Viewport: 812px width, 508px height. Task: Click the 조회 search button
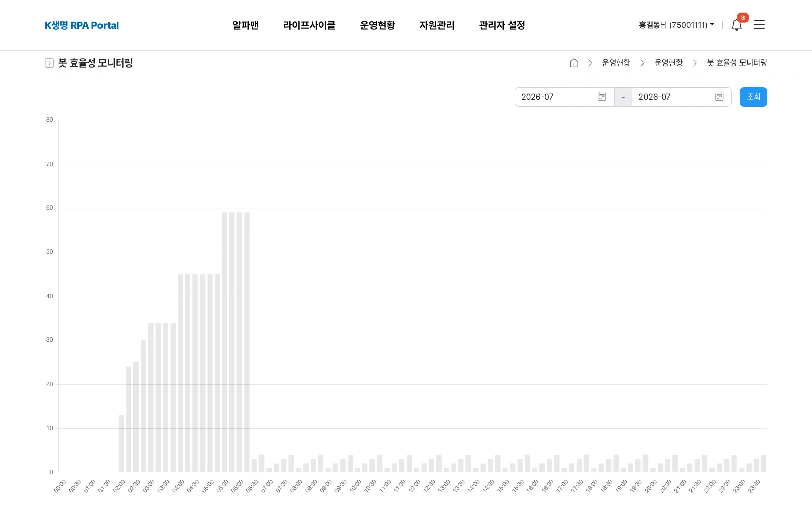(754, 97)
